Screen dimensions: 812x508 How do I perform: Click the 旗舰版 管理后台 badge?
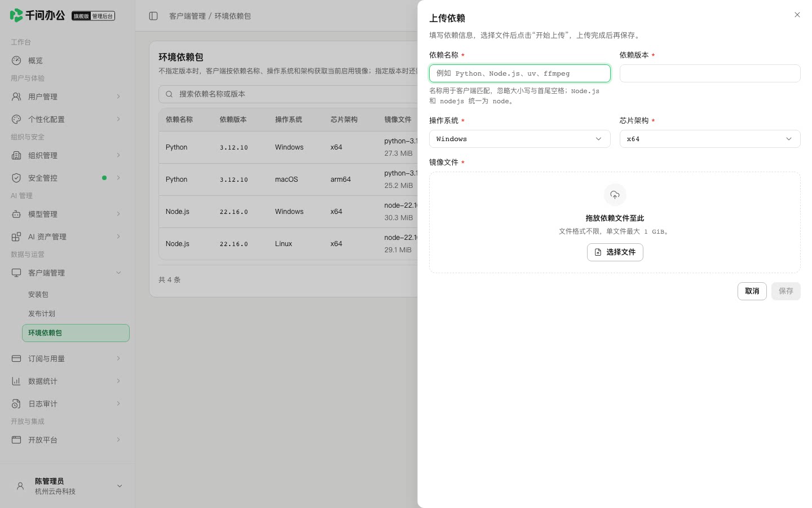[x=94, y=16]
